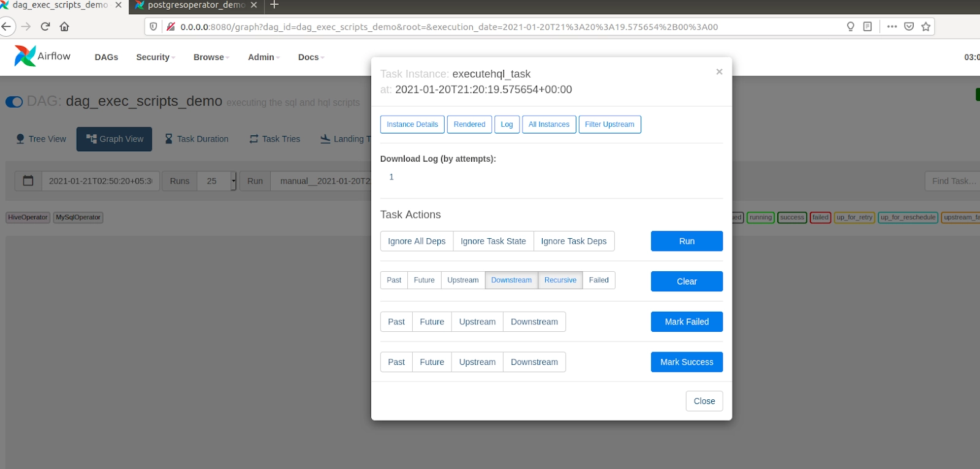Click the Airflow pinwheel logo
This screenshot has width=980, height=469.
(x=25, y=56)
